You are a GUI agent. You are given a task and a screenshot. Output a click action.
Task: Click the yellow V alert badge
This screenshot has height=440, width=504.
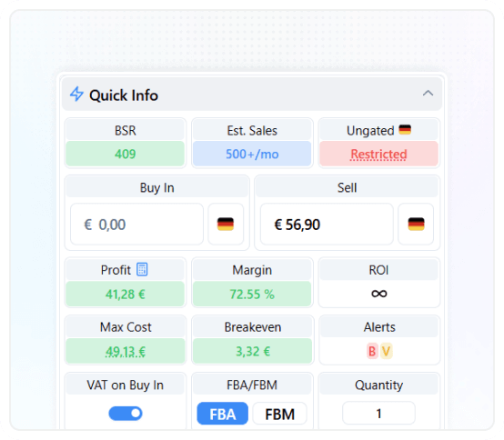click(x=386, y=351)
